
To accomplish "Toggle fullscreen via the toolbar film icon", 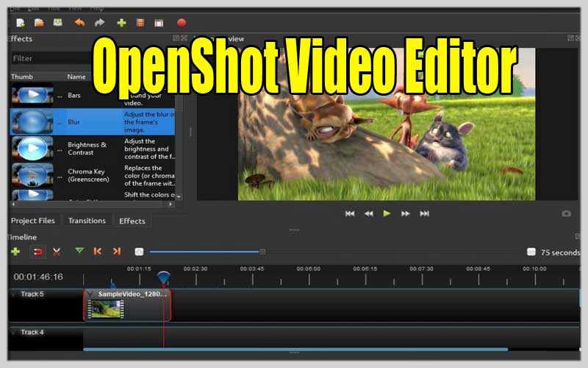I will [159, 24].
